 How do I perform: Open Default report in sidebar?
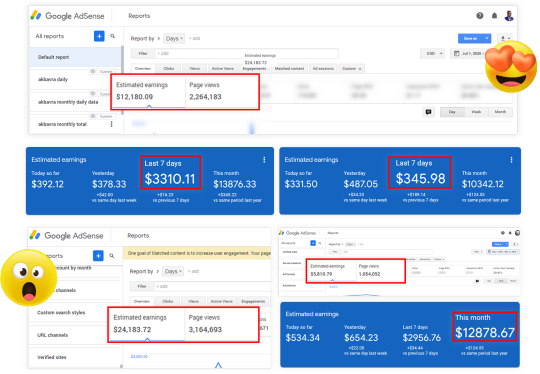coord(75,57)
